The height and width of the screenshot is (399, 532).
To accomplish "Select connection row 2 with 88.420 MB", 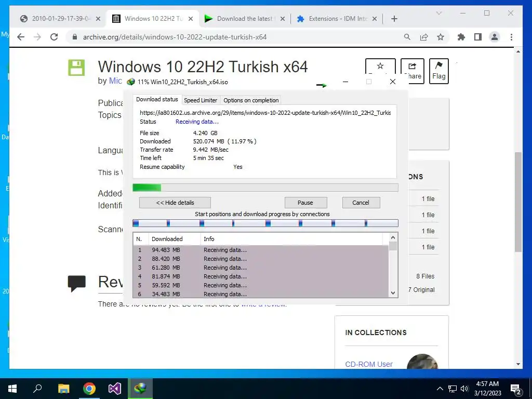I will pyautogui.click(x=261, y=259).
